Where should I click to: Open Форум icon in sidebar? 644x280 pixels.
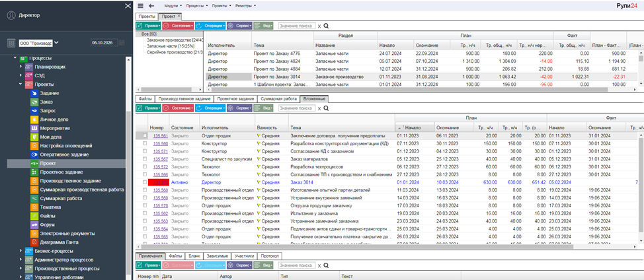click(34, 225)
